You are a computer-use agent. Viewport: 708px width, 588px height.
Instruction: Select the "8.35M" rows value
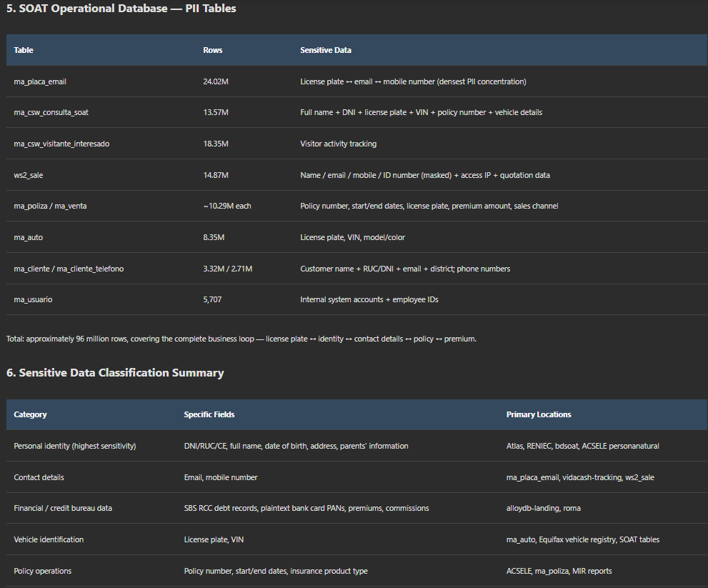[x=214, y=237]
